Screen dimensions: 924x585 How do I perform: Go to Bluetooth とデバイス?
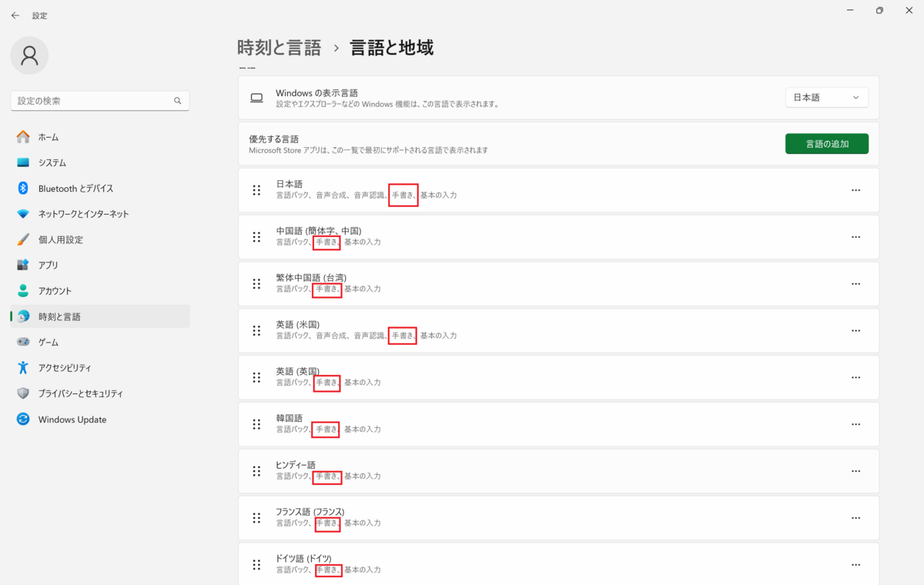tap(100, 189)
